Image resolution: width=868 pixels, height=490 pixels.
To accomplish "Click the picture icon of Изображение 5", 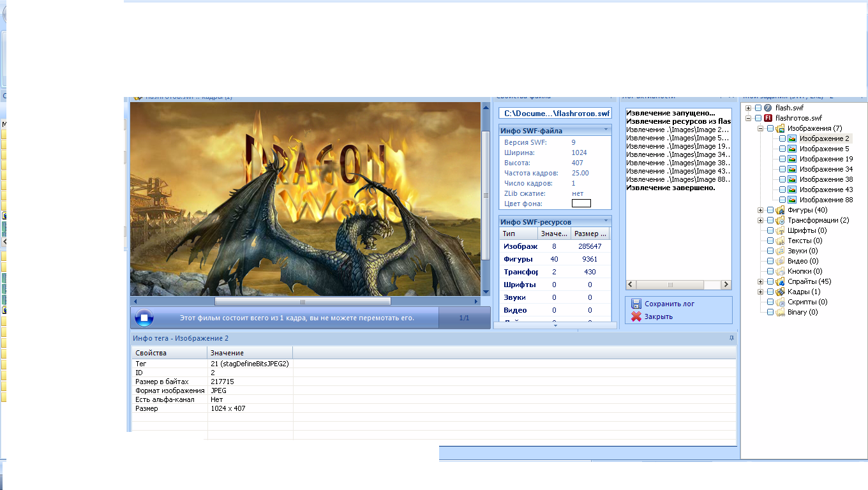I will tap(792, 149).
